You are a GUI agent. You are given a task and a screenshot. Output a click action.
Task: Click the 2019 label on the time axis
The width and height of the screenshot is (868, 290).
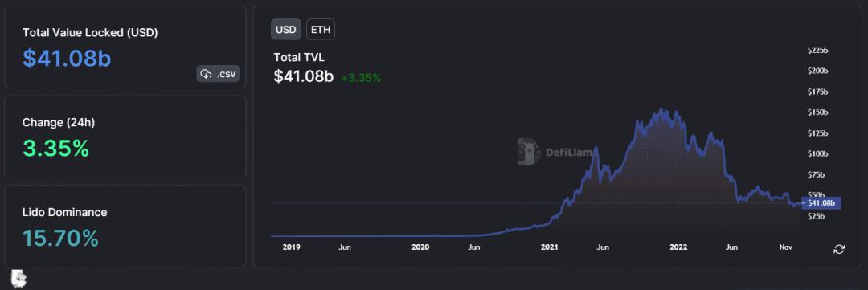[292, 247]
